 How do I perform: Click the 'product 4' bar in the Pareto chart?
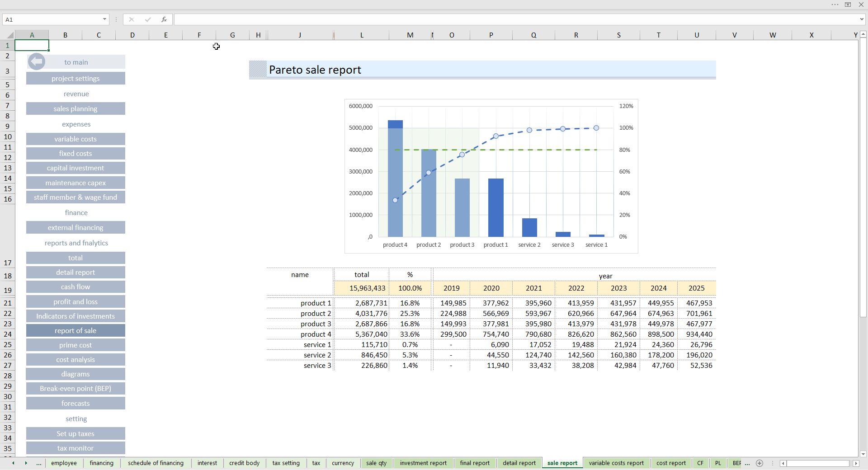(395, 178)
